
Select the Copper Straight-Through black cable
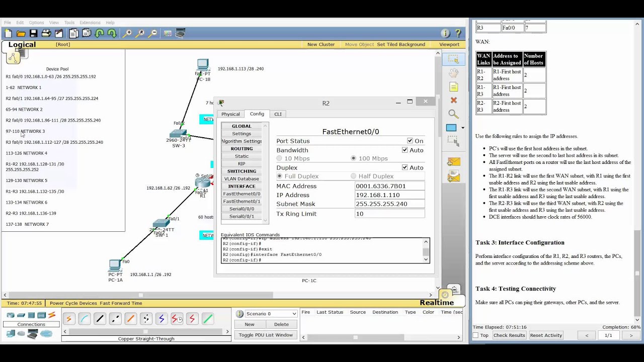tap(100, 319)
